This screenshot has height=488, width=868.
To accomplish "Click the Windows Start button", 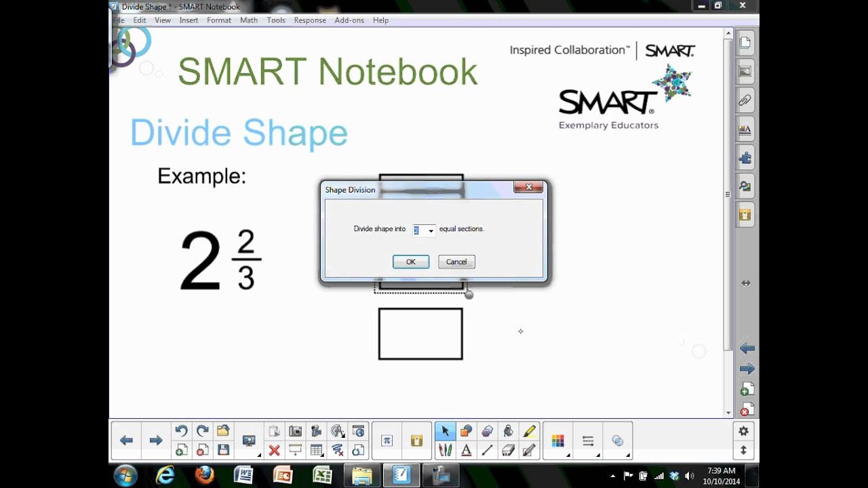I will [x=125, y=475].
